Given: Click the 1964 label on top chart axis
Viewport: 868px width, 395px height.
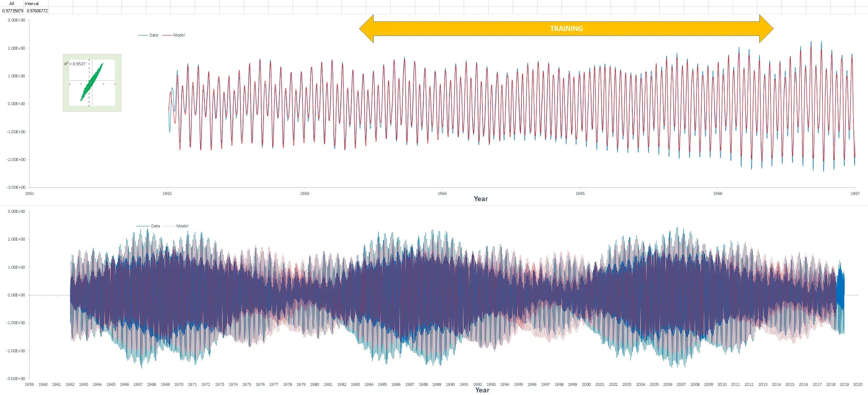Looking at the screenshot, I should 442,193.
